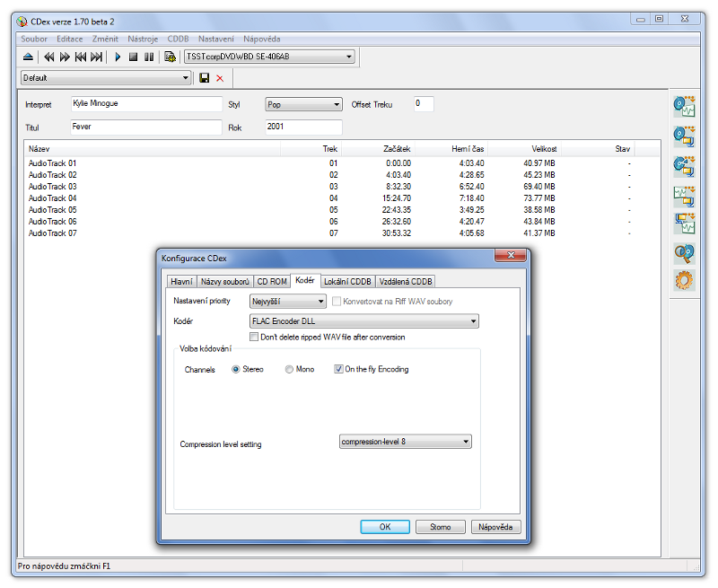Switch to the CD ROM tab
718x588 pixels.
click(x=272, y=281)
